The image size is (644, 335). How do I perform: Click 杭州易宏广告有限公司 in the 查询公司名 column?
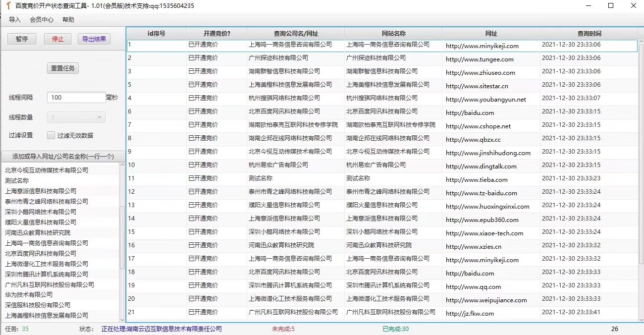[x=278, y=165]
